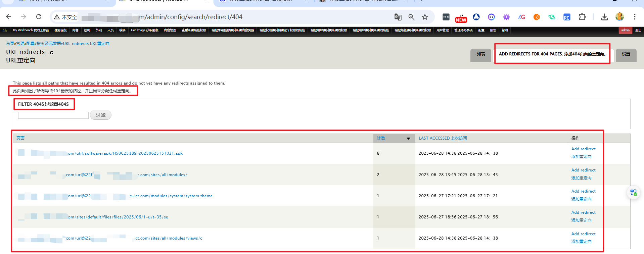Open the zoom magnifier icon in address bar
The height and width of the screenshot is (254, 644).
click(x=411, y=17)
